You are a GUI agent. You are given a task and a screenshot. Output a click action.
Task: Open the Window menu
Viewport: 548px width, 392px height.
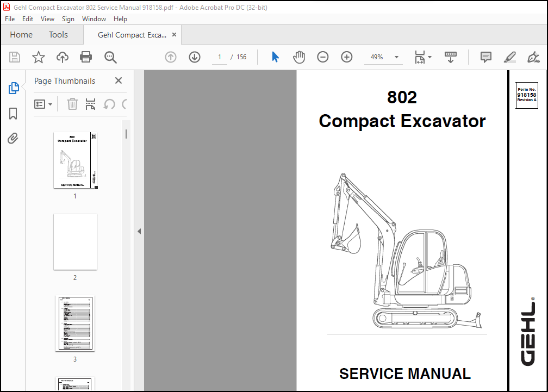94,19
